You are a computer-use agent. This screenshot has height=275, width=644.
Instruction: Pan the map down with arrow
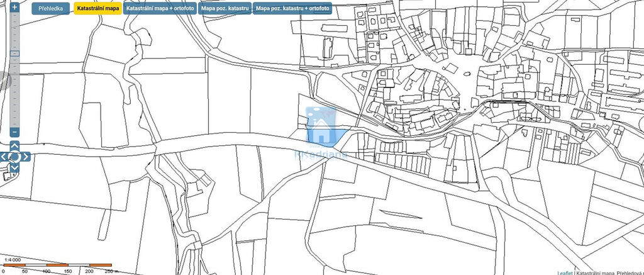coord(15,167)
